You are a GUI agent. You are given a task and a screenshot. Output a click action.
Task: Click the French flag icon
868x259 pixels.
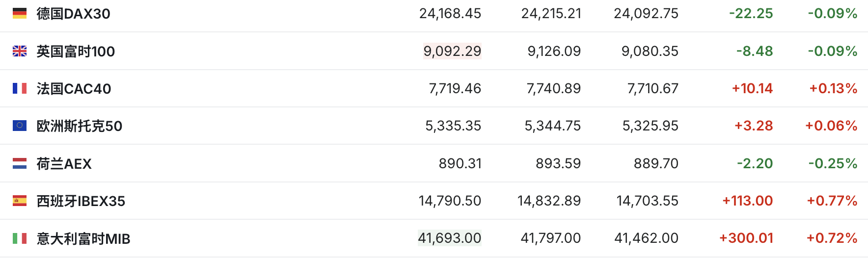pos(20,88)
